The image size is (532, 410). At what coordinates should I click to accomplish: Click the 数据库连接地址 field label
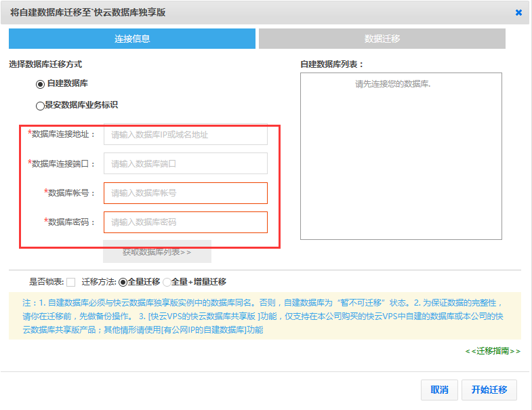point(63,134)
